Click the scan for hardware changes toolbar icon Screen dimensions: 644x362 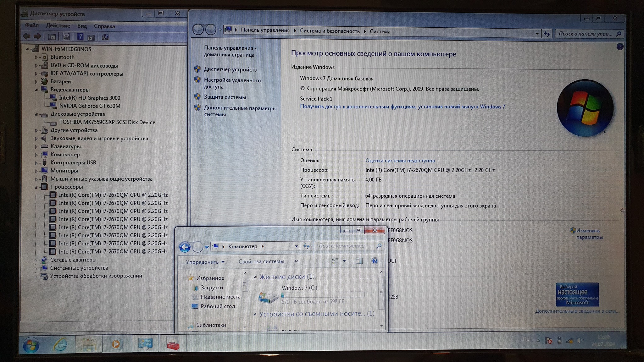(x=105, y=37)
